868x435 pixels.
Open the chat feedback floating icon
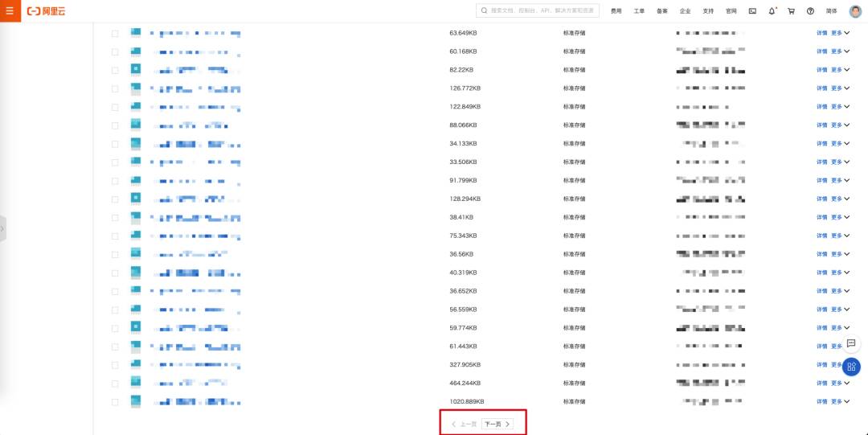pos(851,343)
